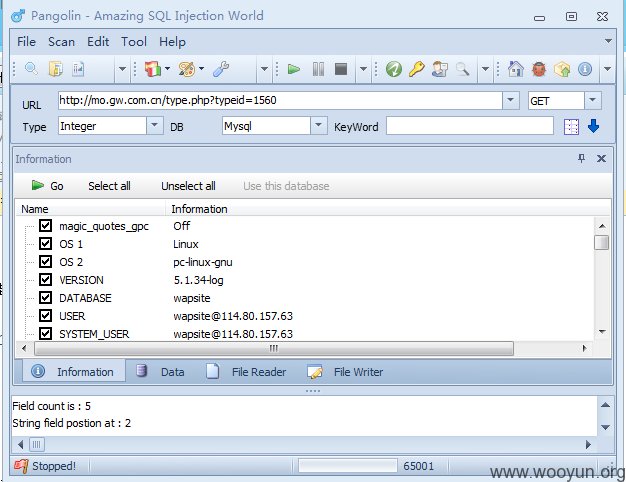Click the greyed magnifier search icon
The image size is (626, 482).
click(x=462, y=69)
